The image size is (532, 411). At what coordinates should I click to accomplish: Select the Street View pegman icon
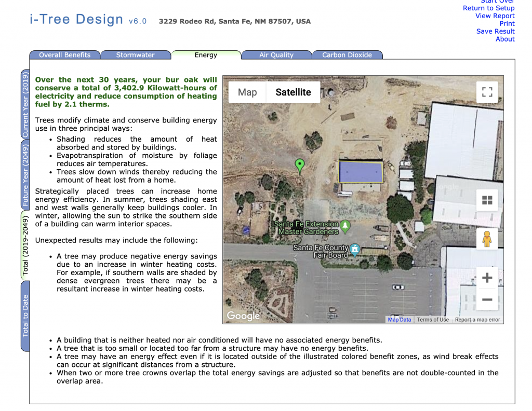[x=487, y=239]
